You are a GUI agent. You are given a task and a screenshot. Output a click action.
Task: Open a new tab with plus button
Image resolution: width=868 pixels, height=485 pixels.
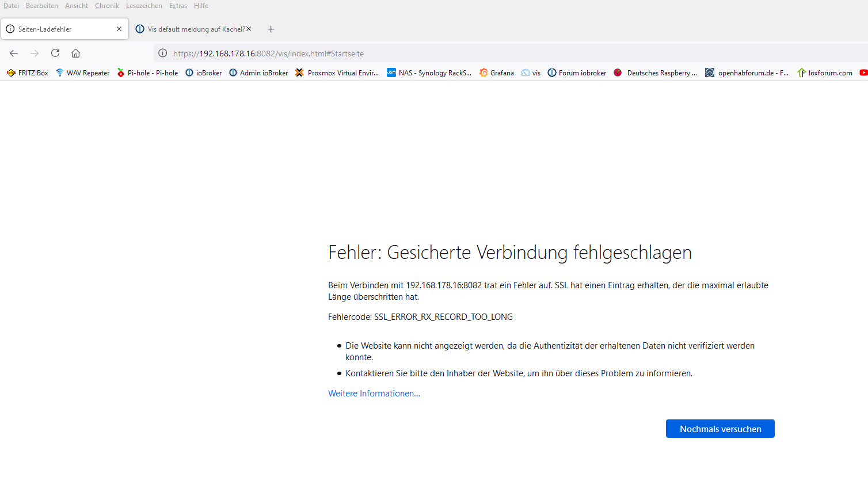click(271, 29)
